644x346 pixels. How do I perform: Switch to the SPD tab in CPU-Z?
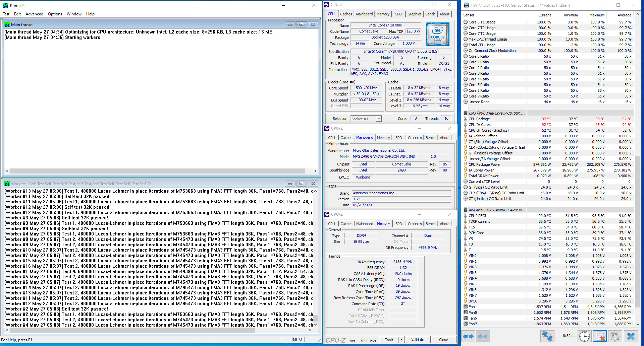coord(398,14)
